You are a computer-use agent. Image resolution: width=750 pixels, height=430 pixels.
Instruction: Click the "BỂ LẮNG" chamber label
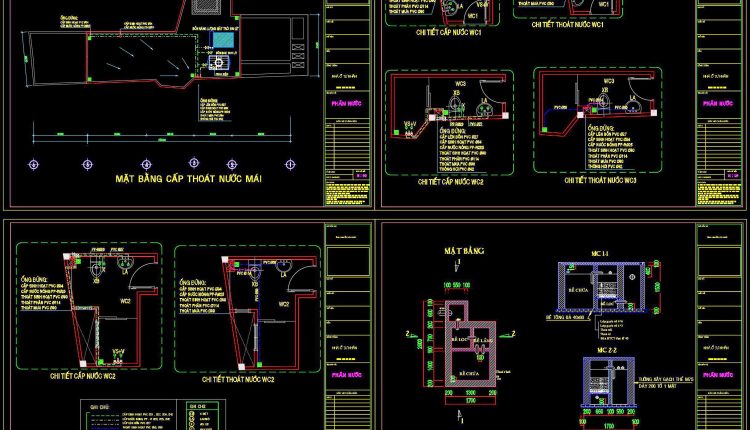tap(483, 340)
